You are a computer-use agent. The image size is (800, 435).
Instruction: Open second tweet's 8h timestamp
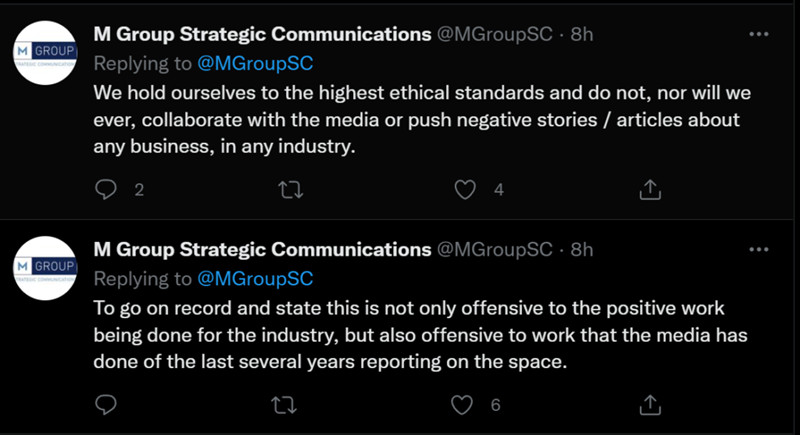pyautogui.click(x=581, y=249)
